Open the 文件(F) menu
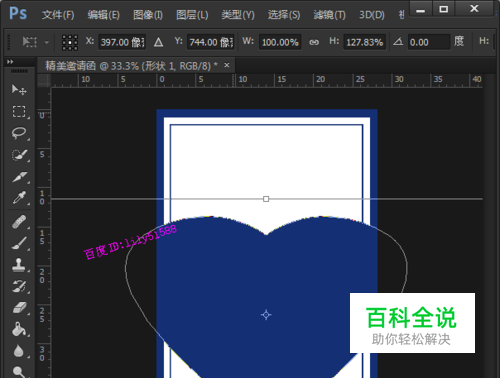 [58, 15]
